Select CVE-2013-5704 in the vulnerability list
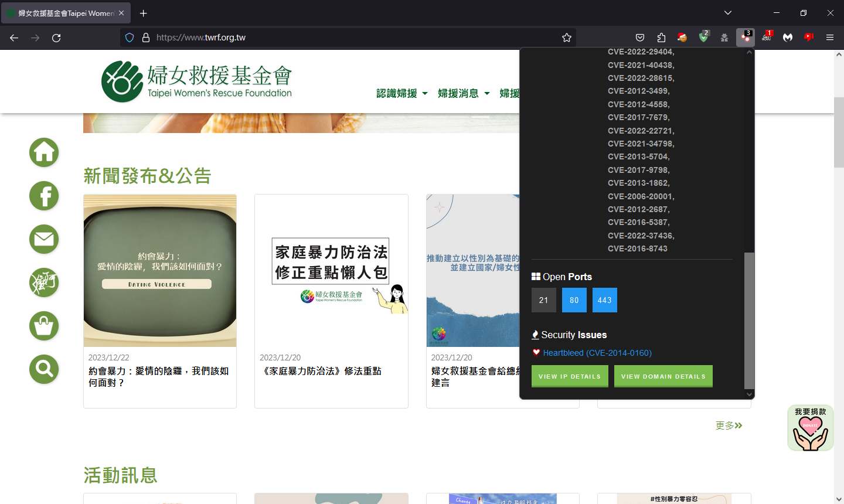Image resolution: width=844 pixels, height=504 pixels. 639,156
